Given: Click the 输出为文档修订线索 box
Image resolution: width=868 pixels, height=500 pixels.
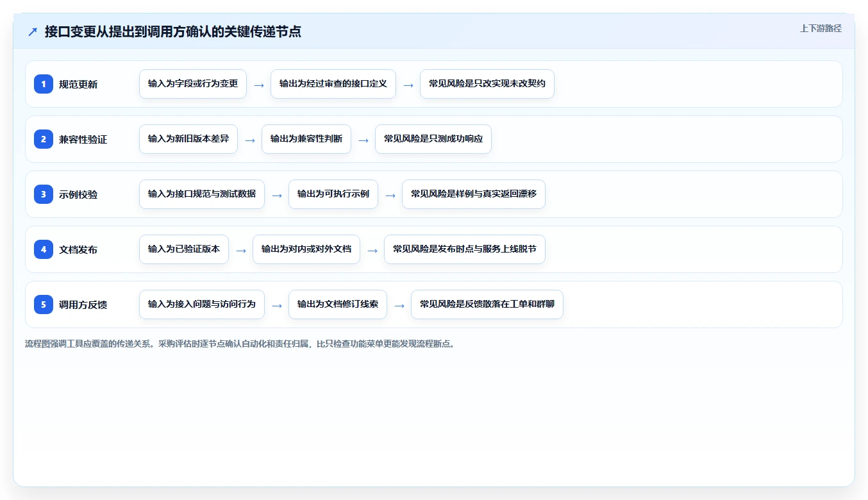Looking at the screenshot, I should tap(338, 304).
